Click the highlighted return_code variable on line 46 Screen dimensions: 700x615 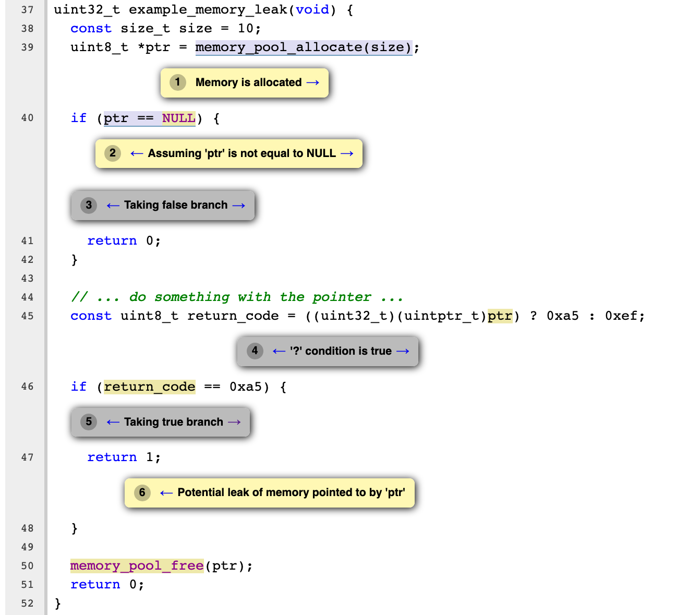(x=150, y=387)
